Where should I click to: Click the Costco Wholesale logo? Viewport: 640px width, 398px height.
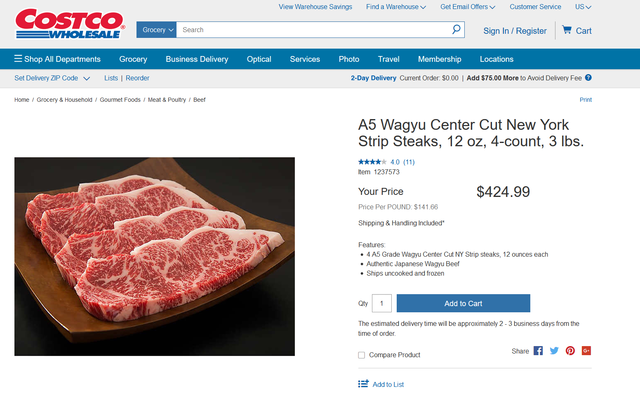click(x=70, y=24)
